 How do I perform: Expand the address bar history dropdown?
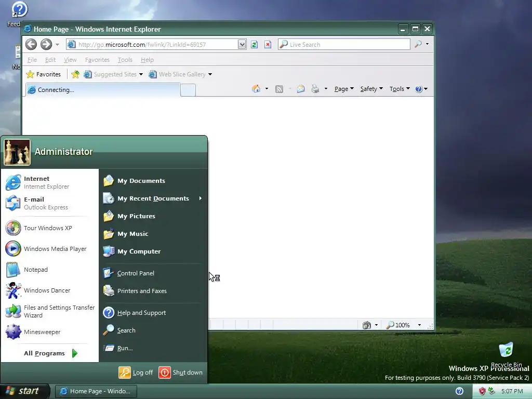click(242, 45)
